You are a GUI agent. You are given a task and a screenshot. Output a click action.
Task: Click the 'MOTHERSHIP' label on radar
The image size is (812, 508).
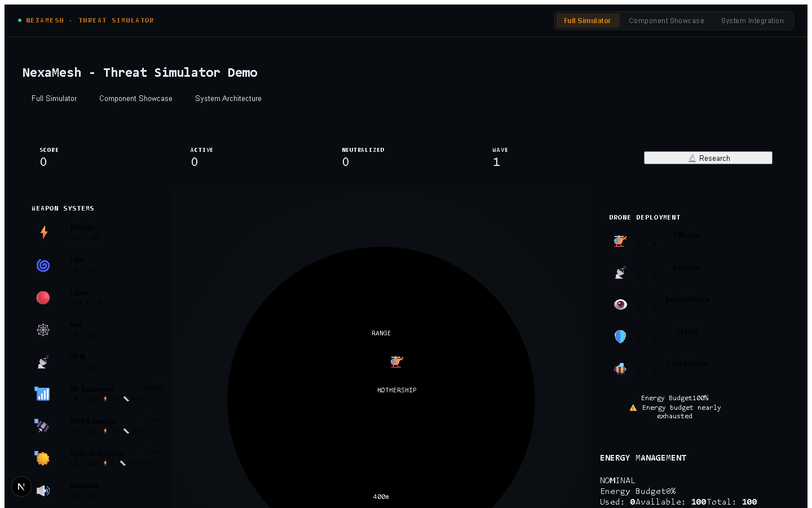click(397, 390)
